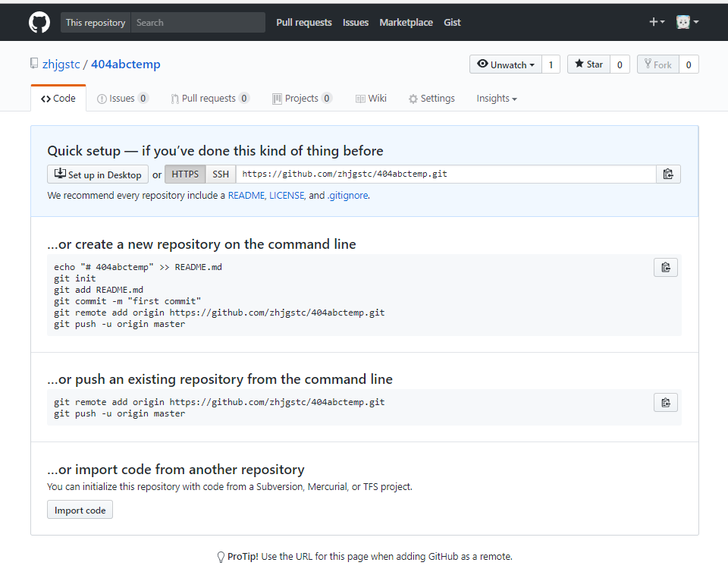The image size is (728, 575).
Task: Select the HTTPS protocol toggle
Action: [185, 174]
